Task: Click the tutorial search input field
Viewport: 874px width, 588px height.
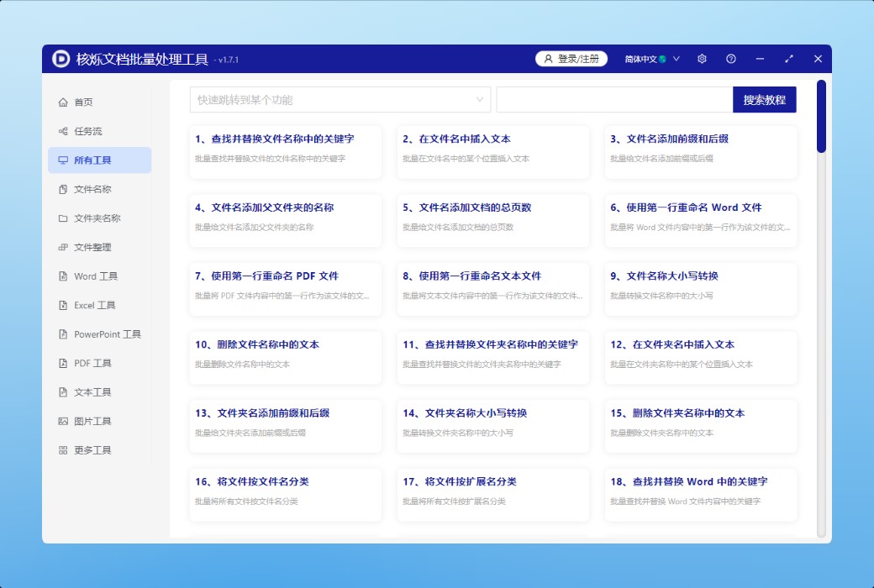Action: tap(614, 100)
